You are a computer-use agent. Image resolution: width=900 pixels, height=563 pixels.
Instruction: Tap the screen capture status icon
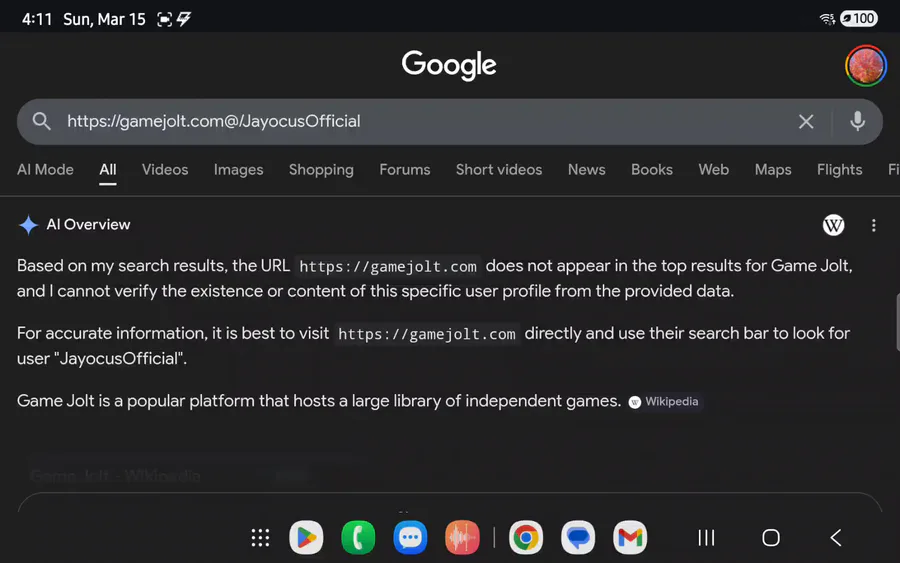(x=164, y=20)
